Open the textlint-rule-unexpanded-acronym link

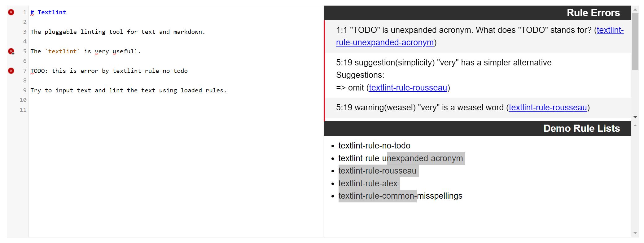click(384, 42)
